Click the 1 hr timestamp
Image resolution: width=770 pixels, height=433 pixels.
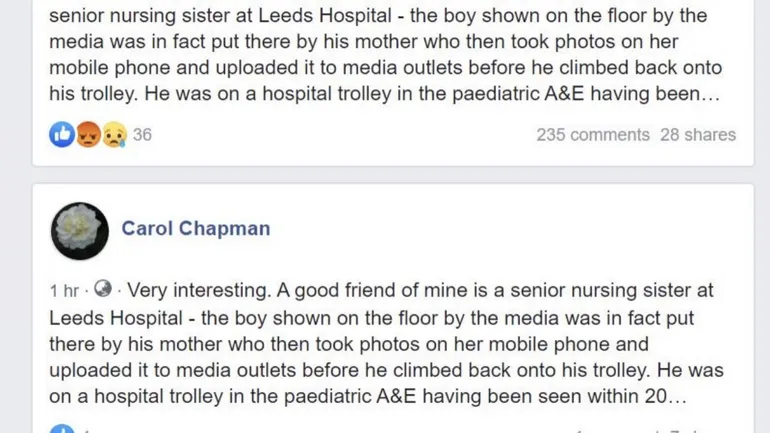[64, 292]
